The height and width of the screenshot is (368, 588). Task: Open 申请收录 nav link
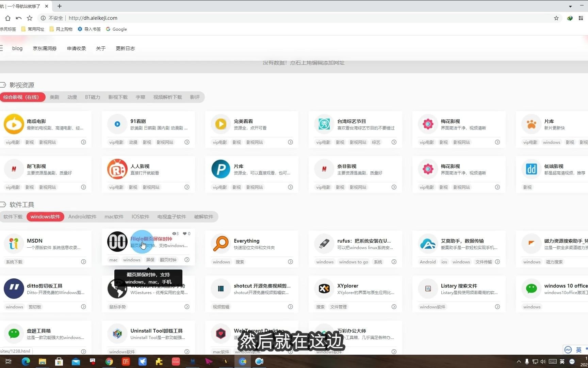tap(77, 48)
